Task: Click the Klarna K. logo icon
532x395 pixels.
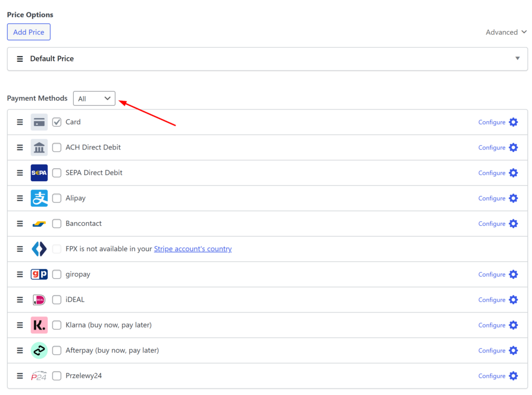Action: [x=39, y=325]
